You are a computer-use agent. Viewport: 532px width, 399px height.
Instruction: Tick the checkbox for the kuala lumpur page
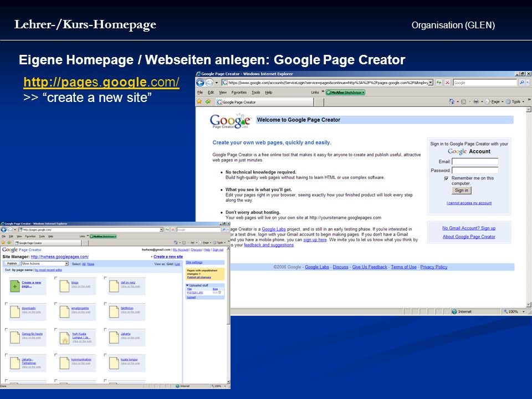105,355
